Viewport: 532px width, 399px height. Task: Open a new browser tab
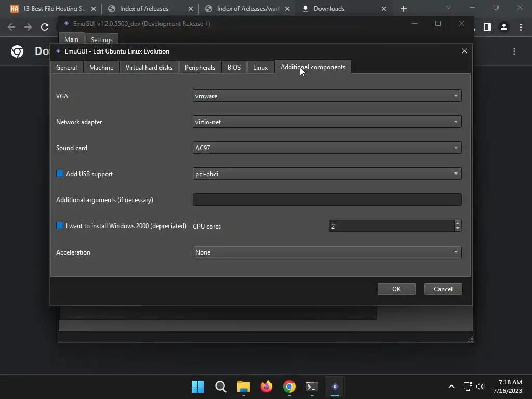(x=403, y=9)
